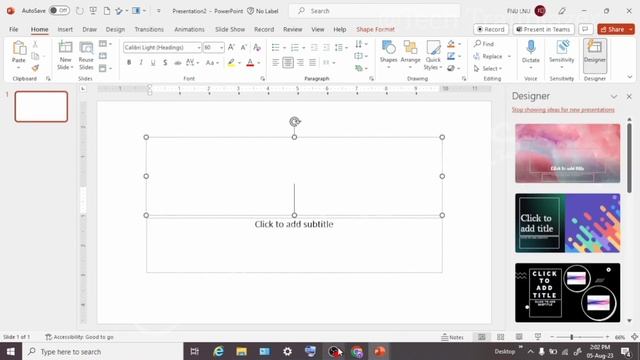Switch to Reading View icon
This screenshot has height=360, width=640.
[519, 337]
